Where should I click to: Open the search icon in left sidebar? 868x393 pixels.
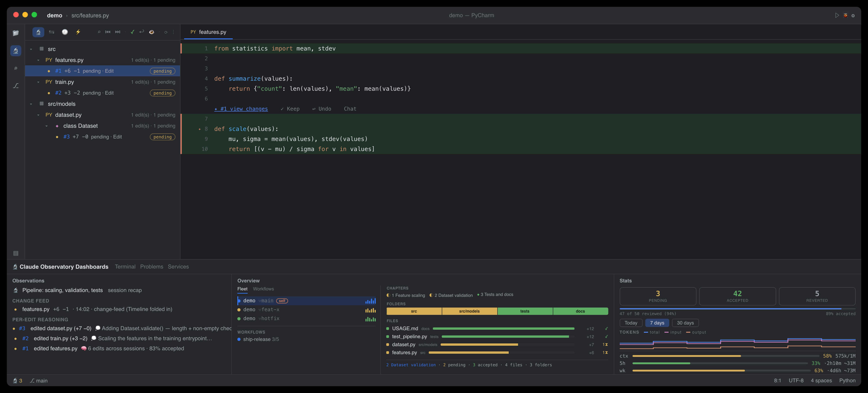pos(16,68)
